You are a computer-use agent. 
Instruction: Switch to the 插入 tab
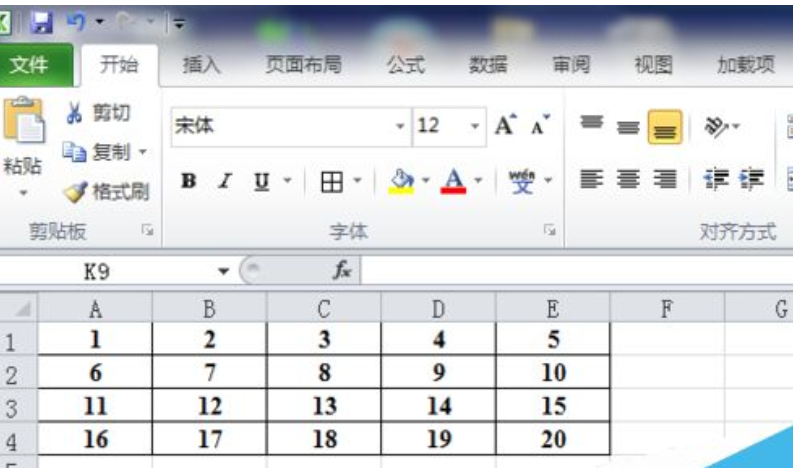pyautogui.click(x=201, y=65)
